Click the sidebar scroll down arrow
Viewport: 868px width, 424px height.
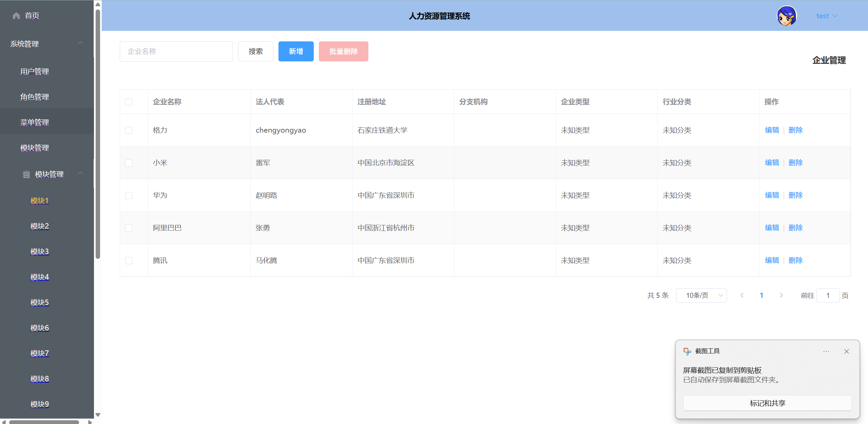[98, 415]
